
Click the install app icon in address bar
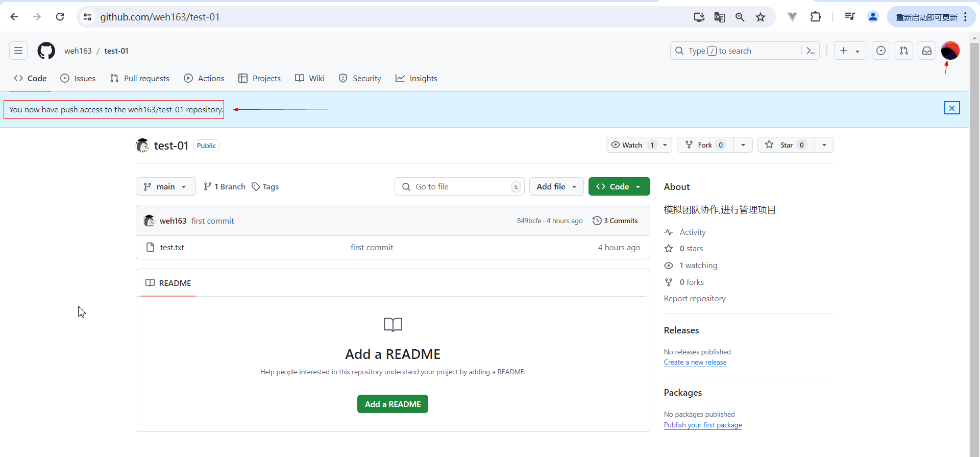[x=699, y=17]
